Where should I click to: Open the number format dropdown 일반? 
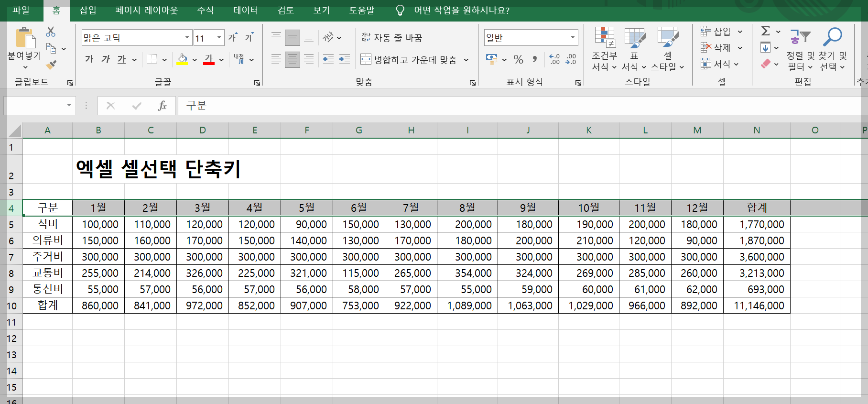531,37
